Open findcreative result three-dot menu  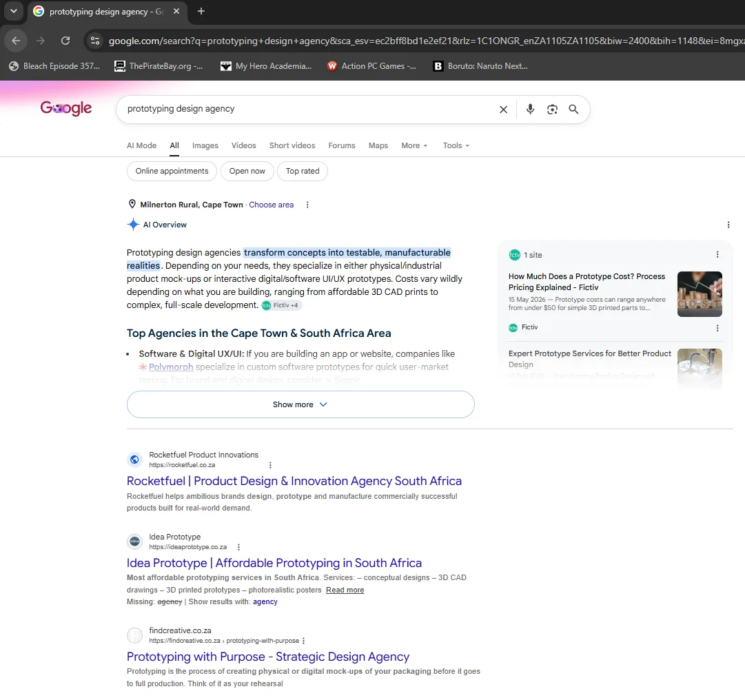click(304, 641)
